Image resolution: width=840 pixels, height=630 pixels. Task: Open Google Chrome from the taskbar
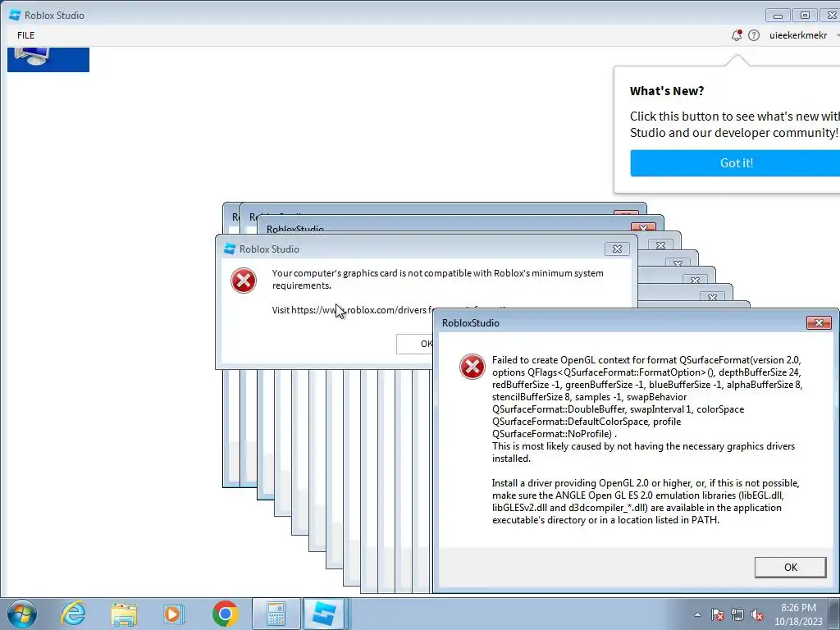(225, 614)
